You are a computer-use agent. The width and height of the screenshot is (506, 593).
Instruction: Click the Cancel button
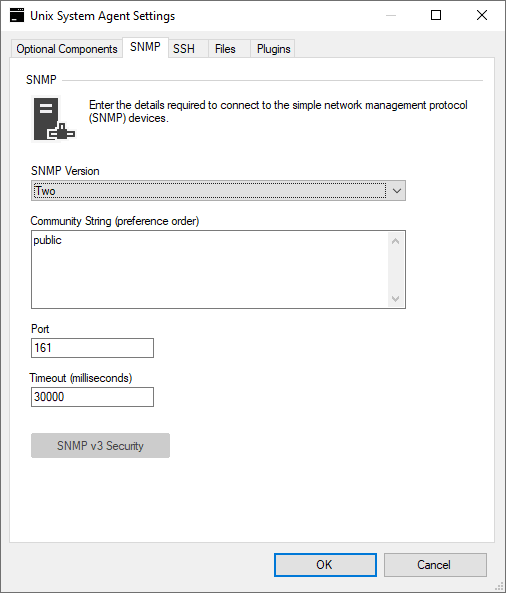435,565
